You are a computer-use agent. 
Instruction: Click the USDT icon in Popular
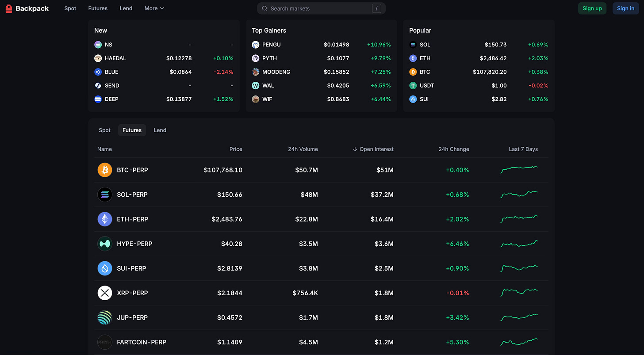(x=413, y=86)
